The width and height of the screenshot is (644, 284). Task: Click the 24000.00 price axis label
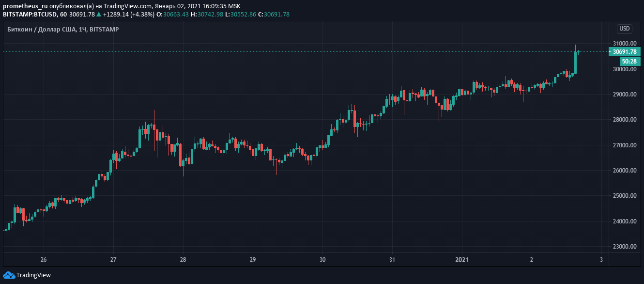point(625,221)
